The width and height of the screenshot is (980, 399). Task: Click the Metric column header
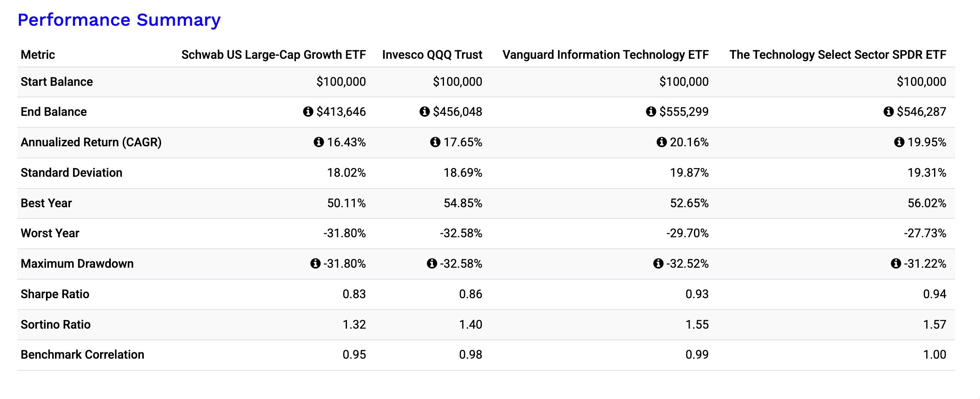pos(38,54)
